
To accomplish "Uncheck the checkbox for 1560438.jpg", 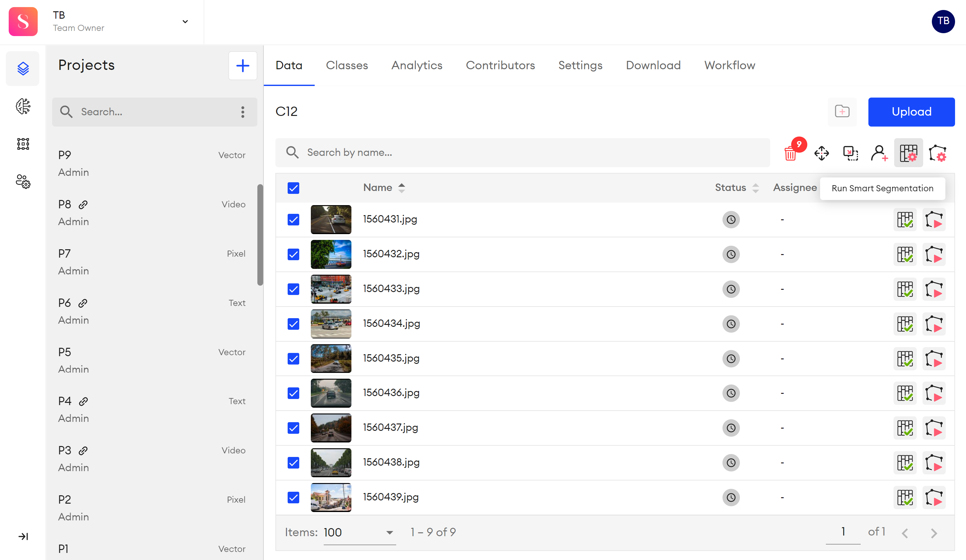I will (293, 463).
